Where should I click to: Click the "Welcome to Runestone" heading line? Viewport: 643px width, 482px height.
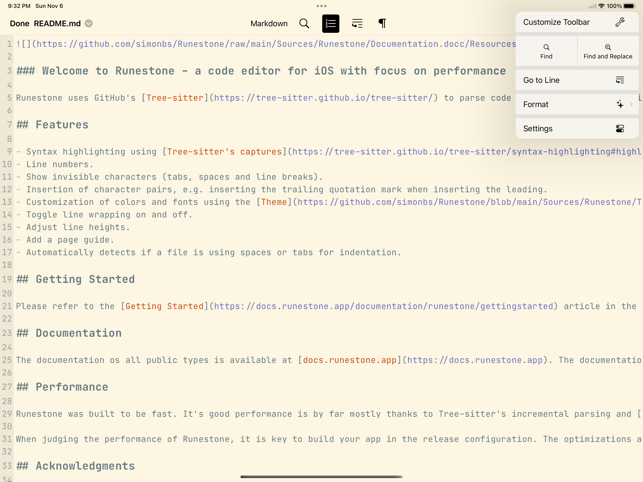261,71
